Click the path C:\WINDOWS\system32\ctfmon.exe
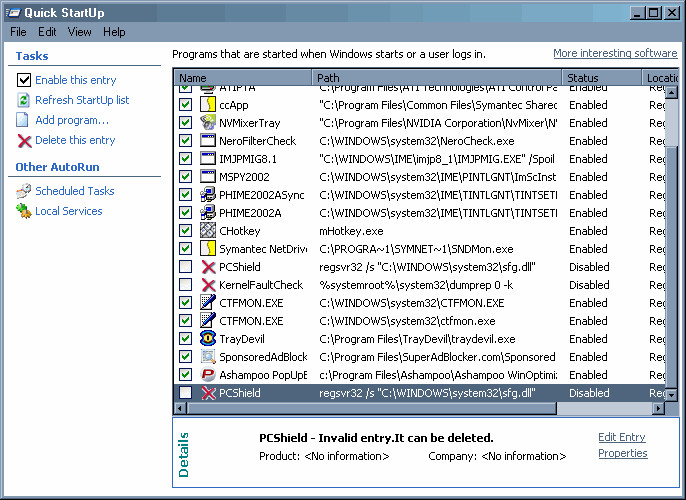 point(407,321)
